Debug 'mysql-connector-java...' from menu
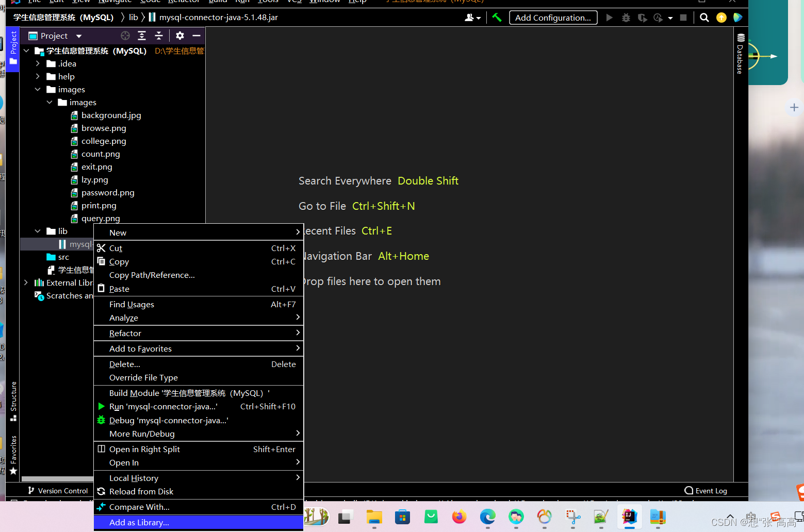This screenshot has height=532, width=804. [198, 420]
